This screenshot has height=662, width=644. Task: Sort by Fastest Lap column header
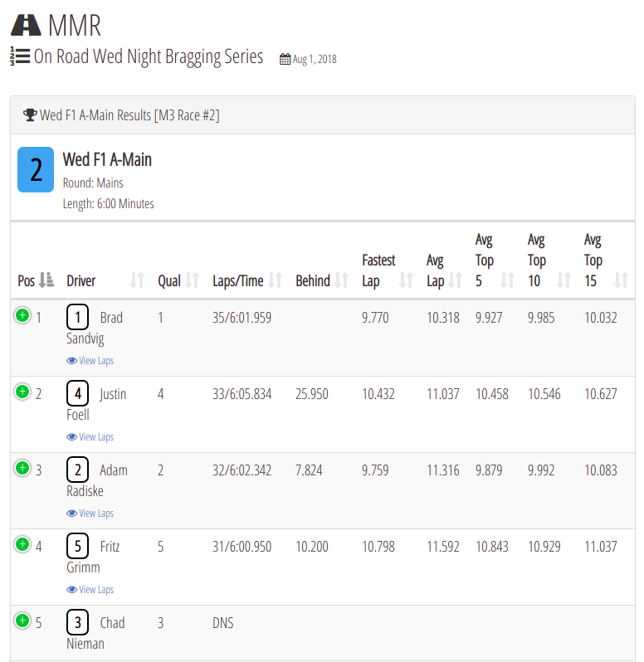[388, 270]
